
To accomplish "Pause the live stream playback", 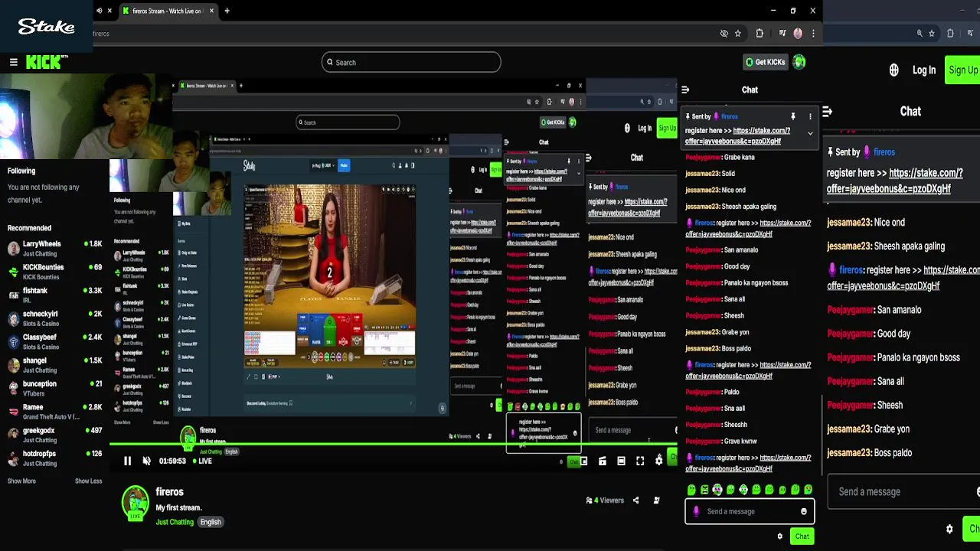I will (x=127, y=461).
